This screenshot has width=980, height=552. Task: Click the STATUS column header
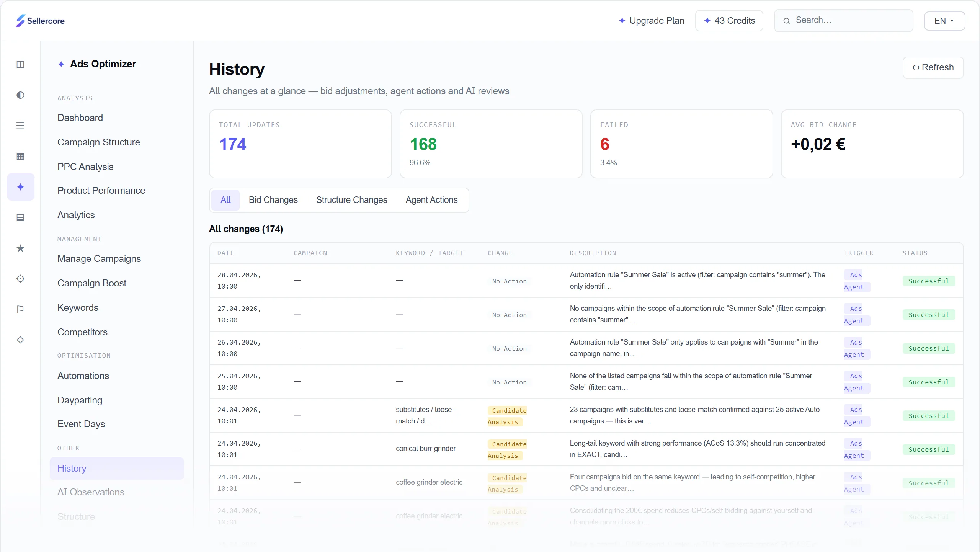pyautogui.click(x=915, y=253)
